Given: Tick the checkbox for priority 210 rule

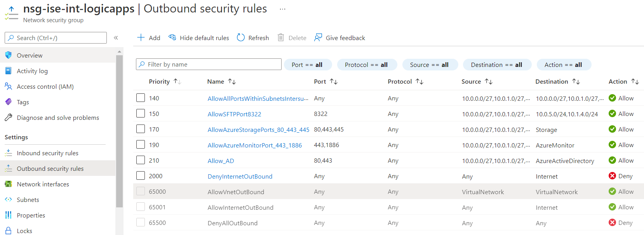Looking at the screenshot, I should 141,160.
